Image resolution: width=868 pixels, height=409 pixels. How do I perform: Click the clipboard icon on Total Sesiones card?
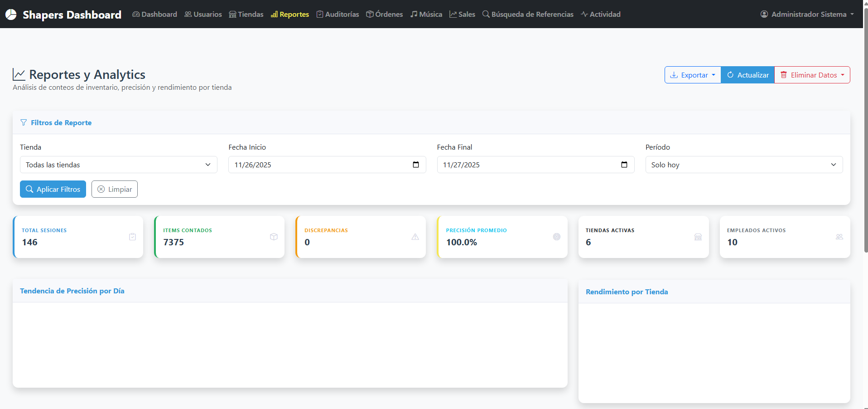pyautogui.click(x=132, y=237)
